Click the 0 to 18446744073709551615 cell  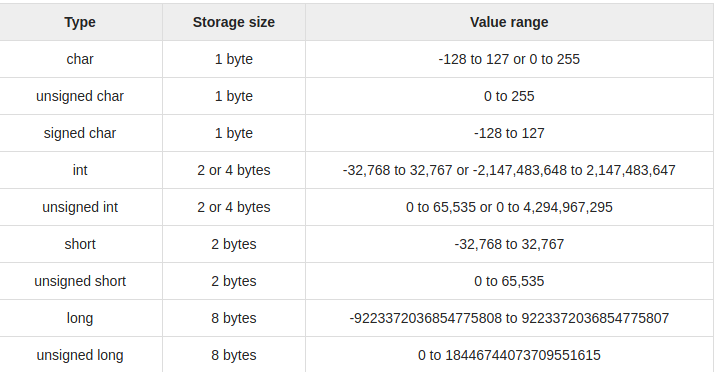coord(509,355)
